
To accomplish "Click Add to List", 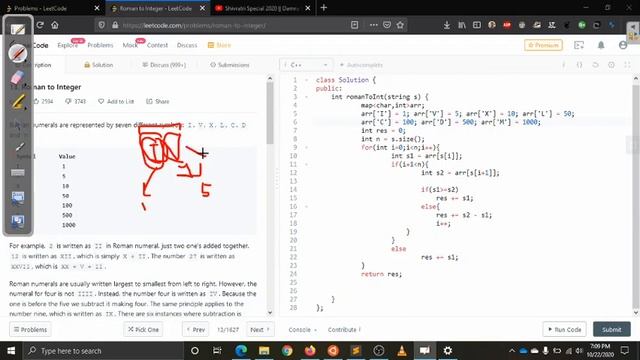I will point(116,101).
